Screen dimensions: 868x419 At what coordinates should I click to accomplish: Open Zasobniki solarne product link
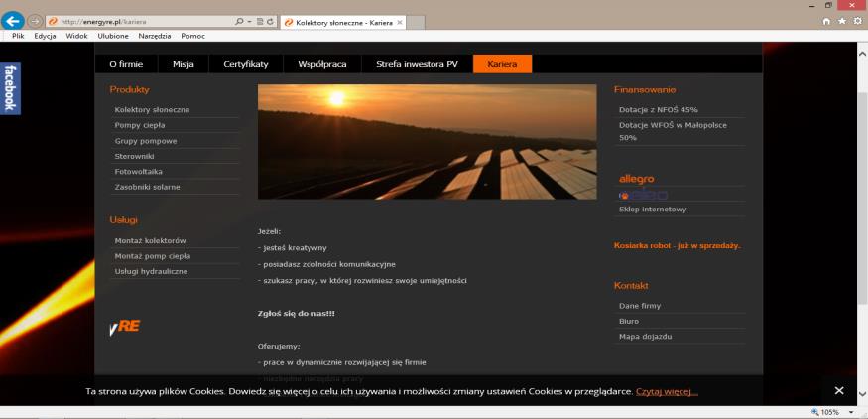point(147,187)
